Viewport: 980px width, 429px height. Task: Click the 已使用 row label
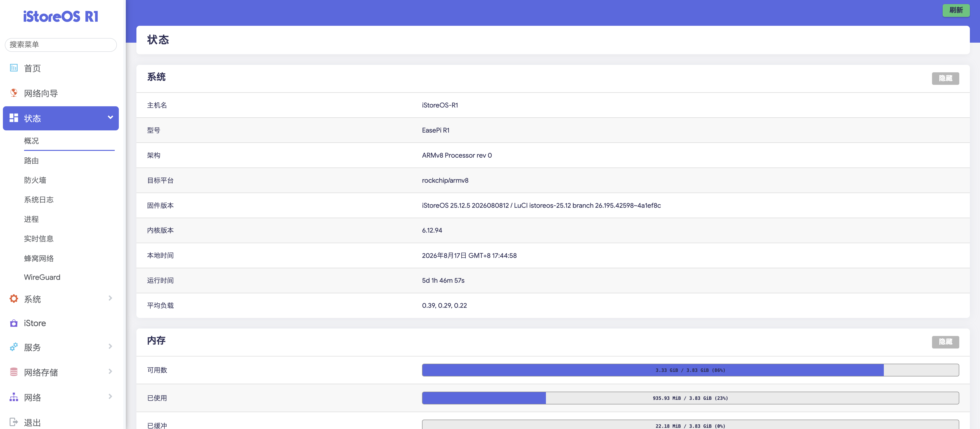click(x=157, y=398)
